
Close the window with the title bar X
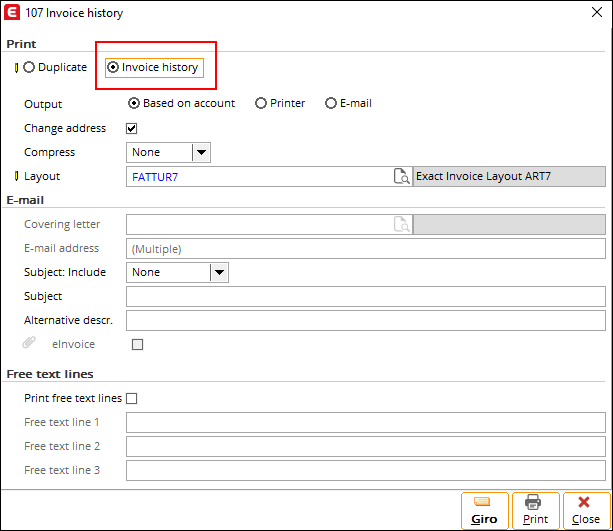(597, 12)
